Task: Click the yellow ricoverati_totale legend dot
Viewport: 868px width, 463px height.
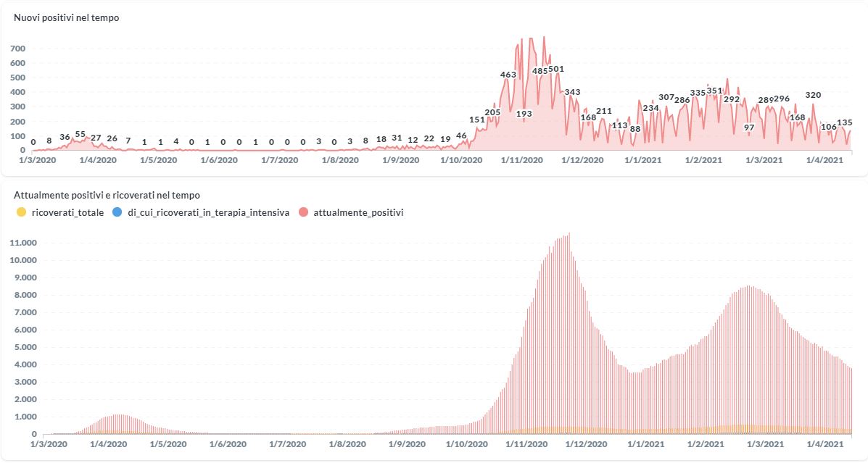Action: 20,212
